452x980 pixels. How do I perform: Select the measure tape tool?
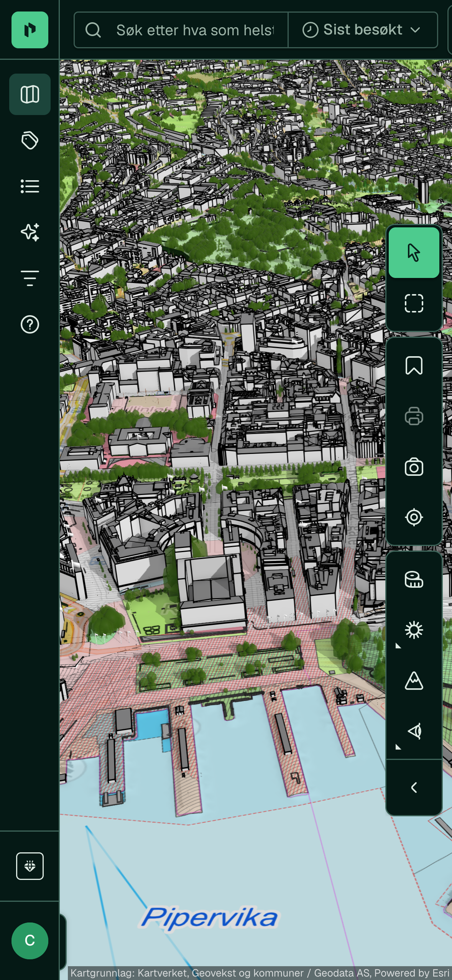(x=414, y=579)
